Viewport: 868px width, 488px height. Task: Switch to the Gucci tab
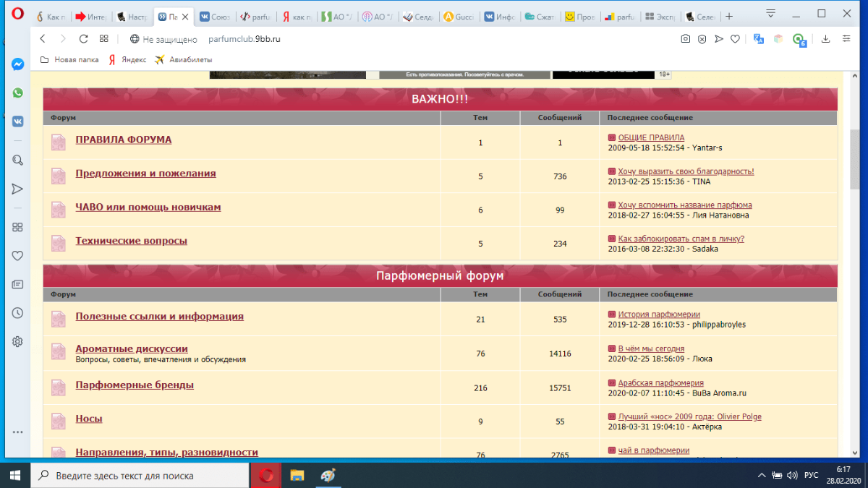pos(459,17)
